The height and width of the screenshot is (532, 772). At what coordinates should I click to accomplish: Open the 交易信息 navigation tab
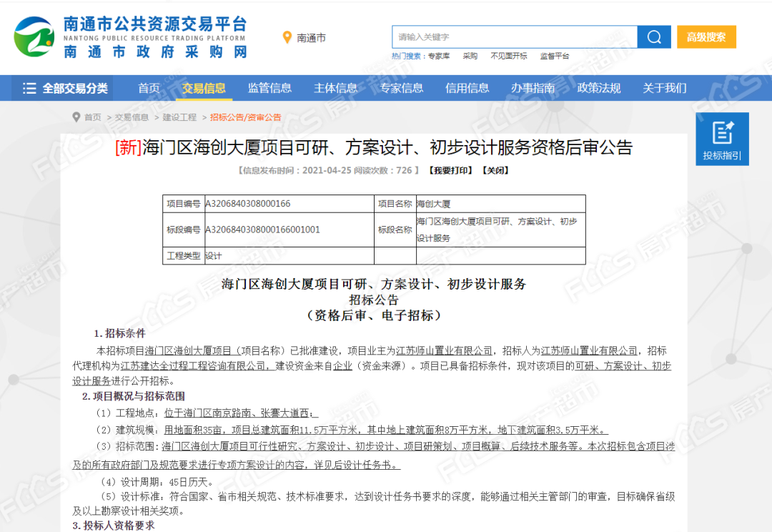click(204, 88)
